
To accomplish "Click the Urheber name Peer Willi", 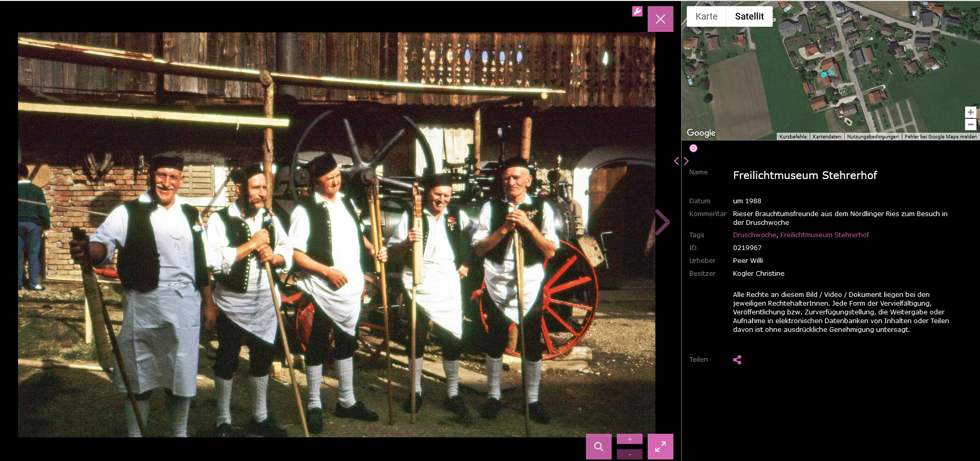I will point(748,261).
